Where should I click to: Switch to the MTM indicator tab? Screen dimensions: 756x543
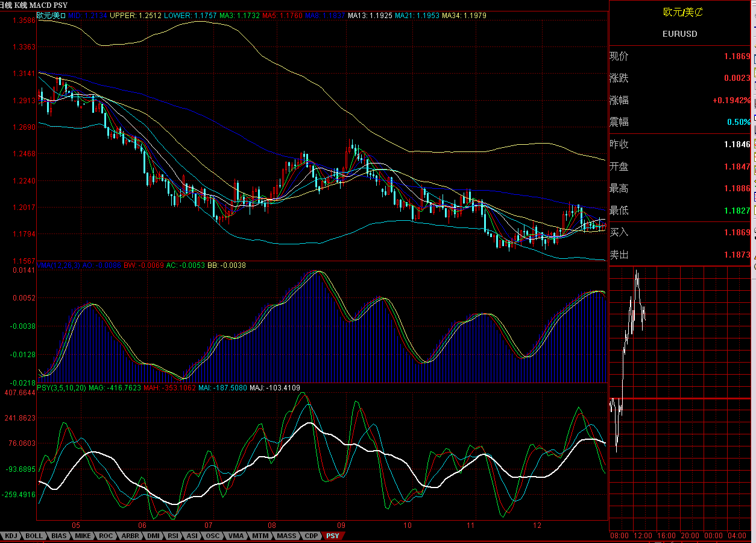(260, 536)
